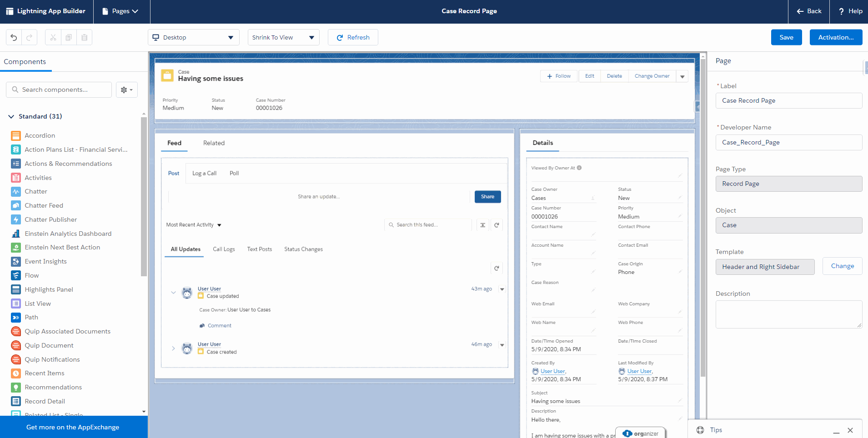Viewport: 868px width, 438px height.
Task: Open actions menu for 43m ago post
Action: 502,289
